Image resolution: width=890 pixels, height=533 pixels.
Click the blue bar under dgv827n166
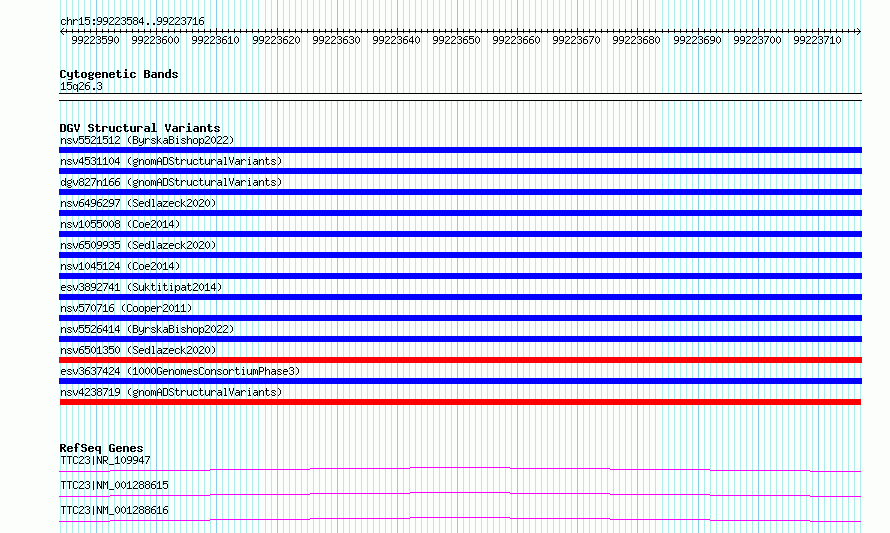coord(460,192)
